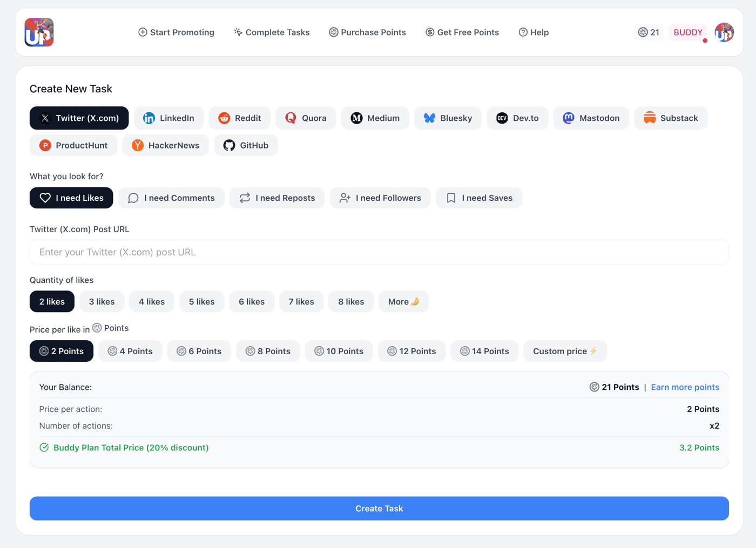Screen dimensions: 756x548
Task: Select Substack platform
Action: point(671,118)
